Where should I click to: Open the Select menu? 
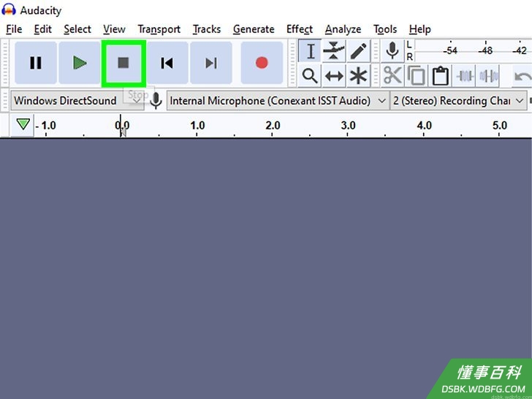tap(77, 29)
